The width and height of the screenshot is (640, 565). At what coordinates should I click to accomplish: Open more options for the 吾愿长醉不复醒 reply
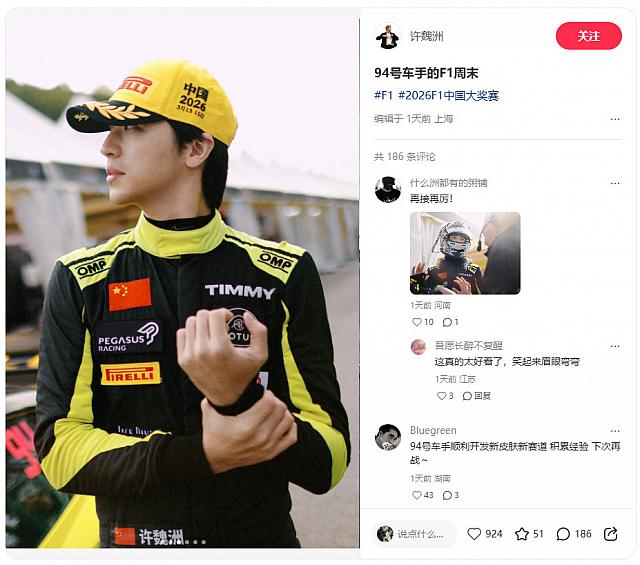click(615, 346)
